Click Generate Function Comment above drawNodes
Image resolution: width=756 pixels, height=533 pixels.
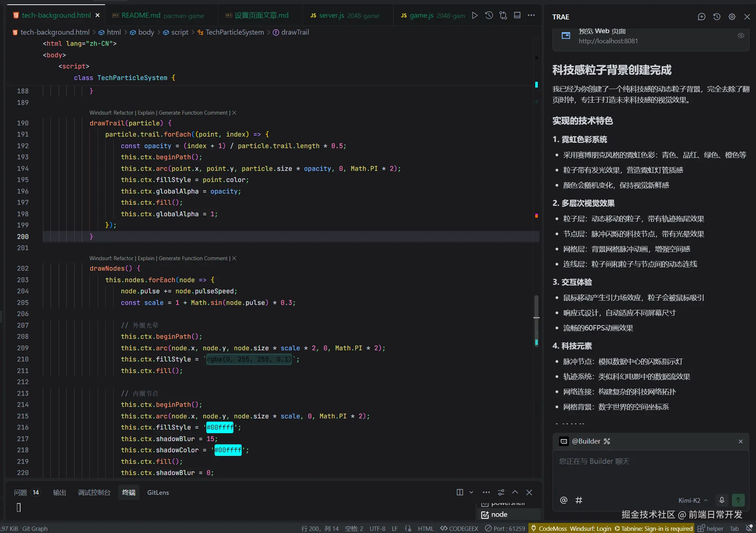[193, 258]
